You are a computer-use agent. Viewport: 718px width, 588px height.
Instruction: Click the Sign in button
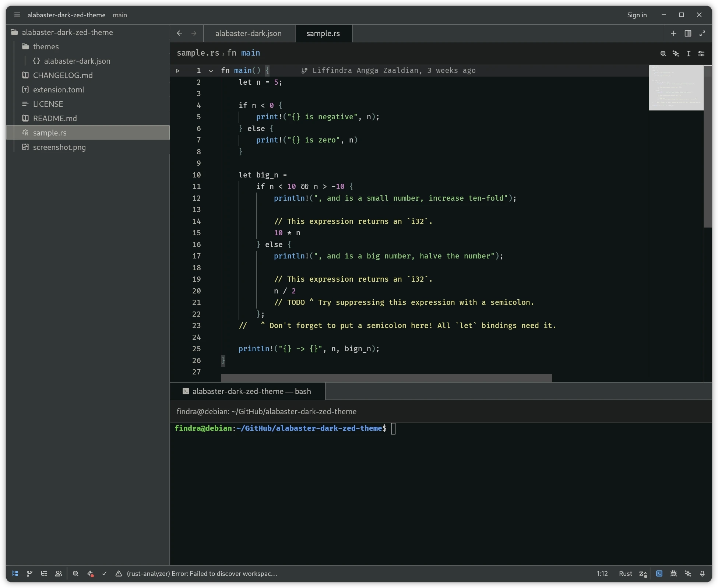[x=637, y=15]
